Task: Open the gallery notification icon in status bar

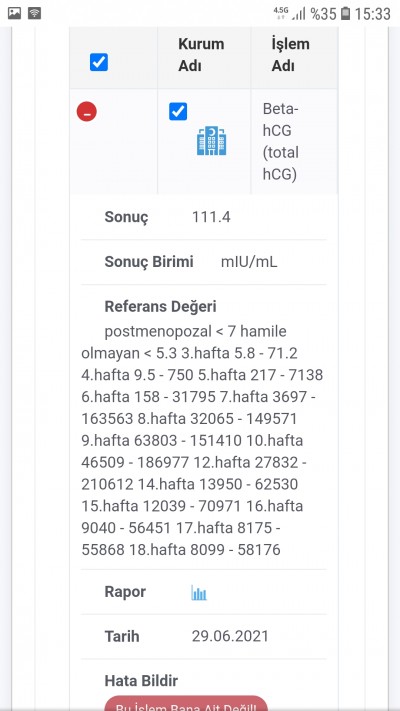Action: [x=15, y=13]
